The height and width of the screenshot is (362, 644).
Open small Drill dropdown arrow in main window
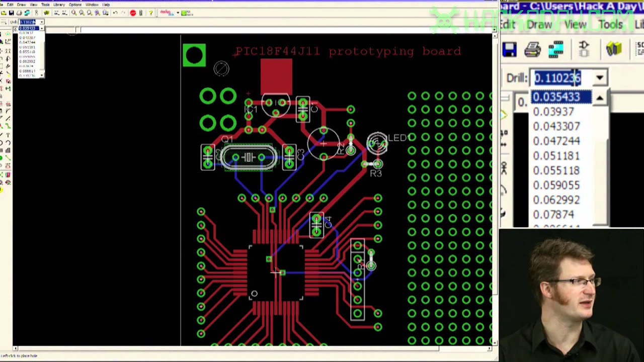(42, 22)
